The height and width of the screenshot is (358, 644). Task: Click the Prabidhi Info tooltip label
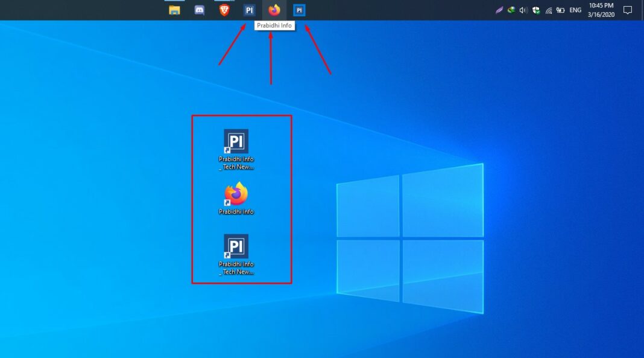(x=275, y=25)
